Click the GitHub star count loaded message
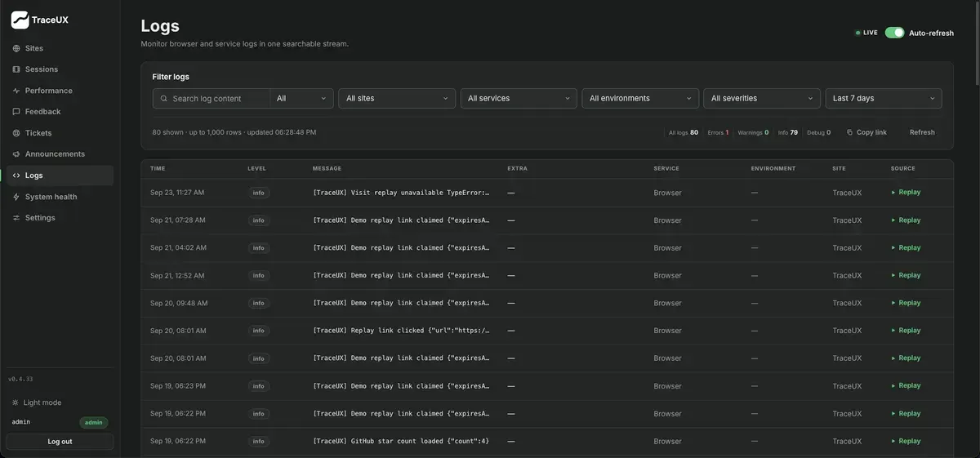980x458 pixels. tap(401, 442)
